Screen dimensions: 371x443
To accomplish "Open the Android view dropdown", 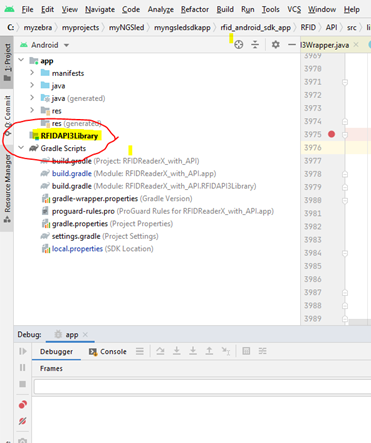I will [x=44, y=45].
